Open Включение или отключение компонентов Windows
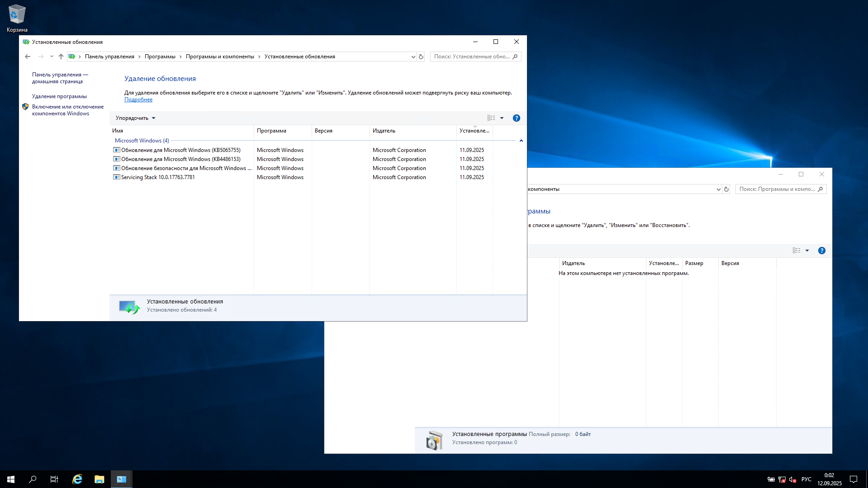Image resolution: width=868 pixels, height=488 pixels. point(68,110)
